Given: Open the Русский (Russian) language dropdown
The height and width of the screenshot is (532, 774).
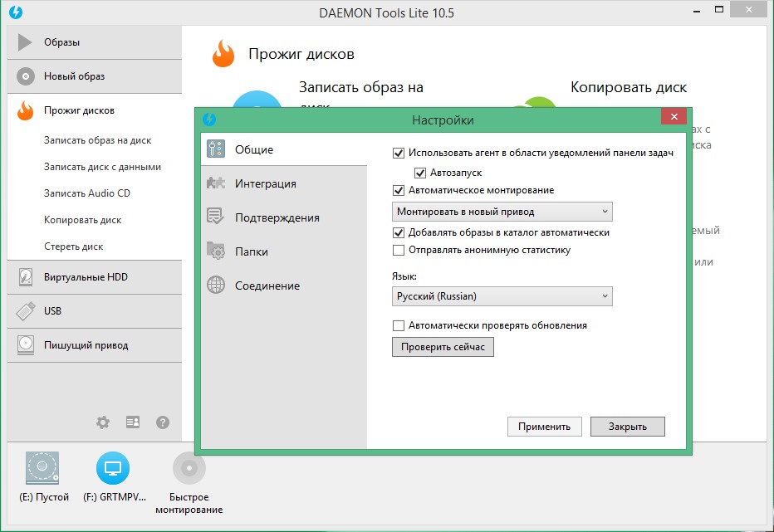Looking at the screenshot, I should 502,295.
